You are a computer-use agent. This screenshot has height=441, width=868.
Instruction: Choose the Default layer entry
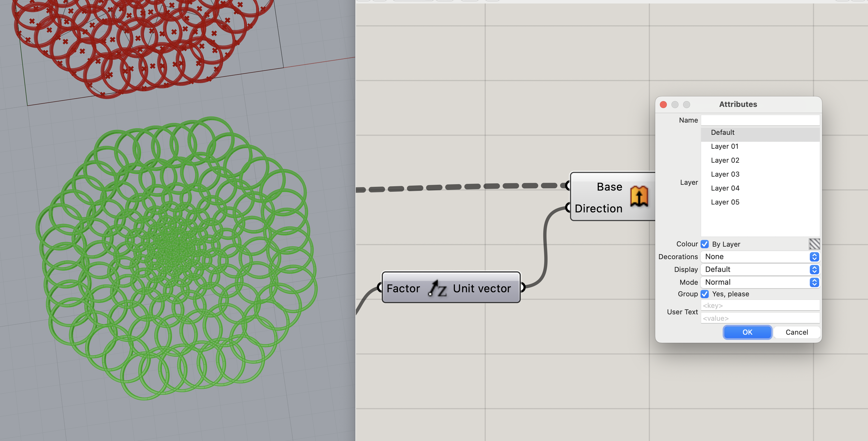tap(722, 133)
